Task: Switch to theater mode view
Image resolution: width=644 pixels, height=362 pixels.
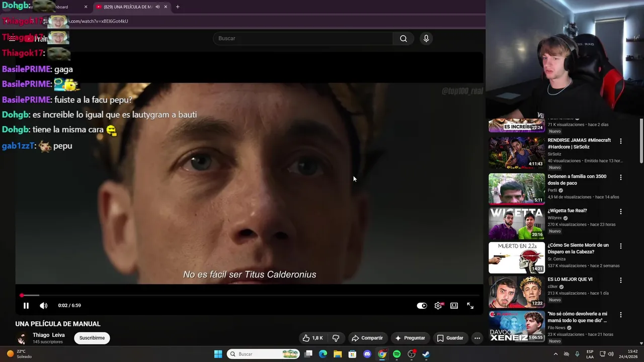Action: point(454,306)
